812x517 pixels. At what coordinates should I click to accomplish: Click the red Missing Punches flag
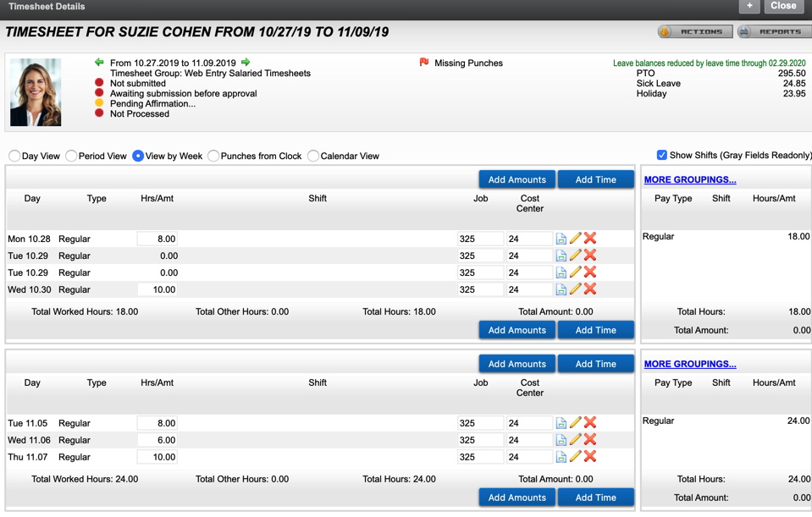pyautogui.click(x=423, y=61)
